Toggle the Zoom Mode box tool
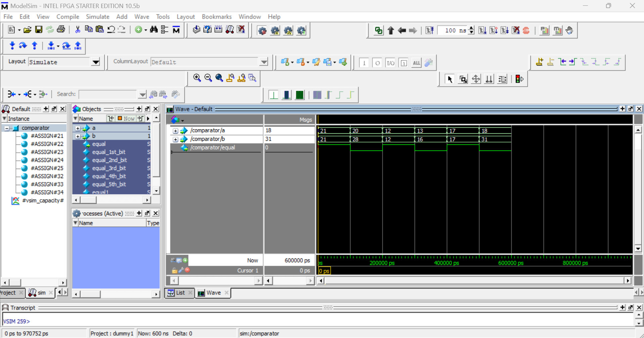Viewport: 644px width, 338px height. tap(463, 79)
